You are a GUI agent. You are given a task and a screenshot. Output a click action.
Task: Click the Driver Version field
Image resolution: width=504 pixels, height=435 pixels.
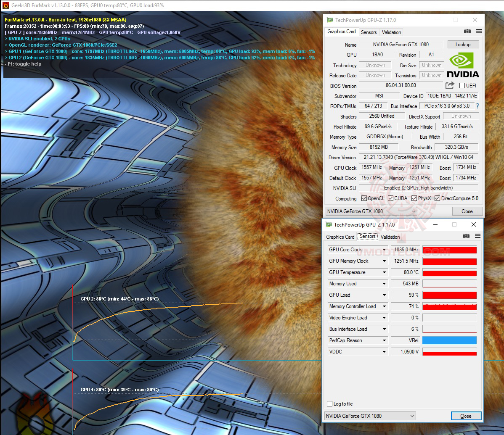(x=418, y=157)
